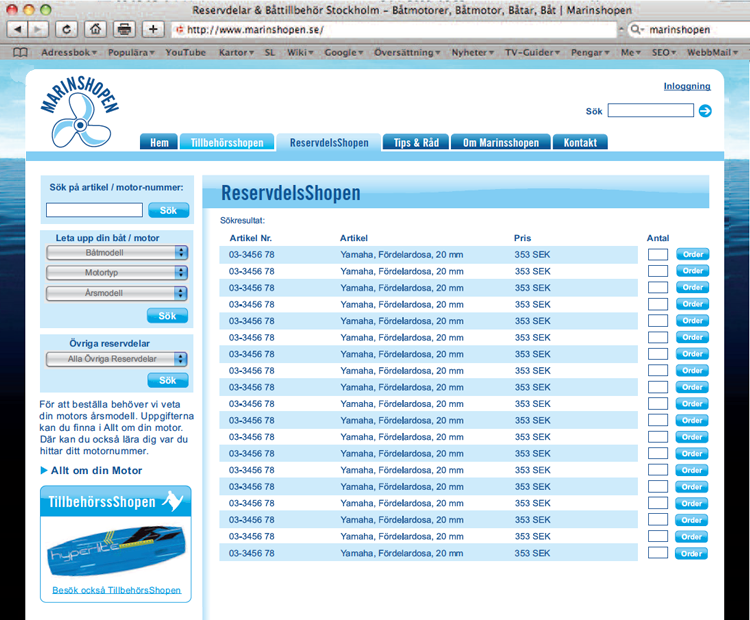Open the YouTube bookmark
Image resolution: width=750 pixels, height=620 pixels.
coord(186,52)
